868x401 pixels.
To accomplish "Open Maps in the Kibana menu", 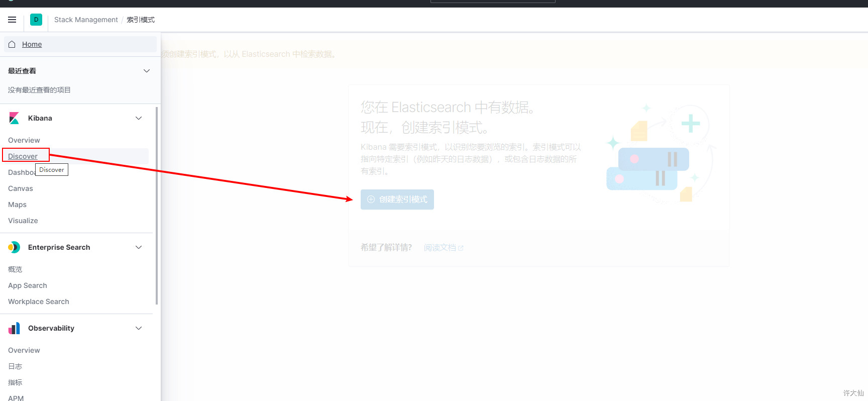I will click(x=17, y=205).
